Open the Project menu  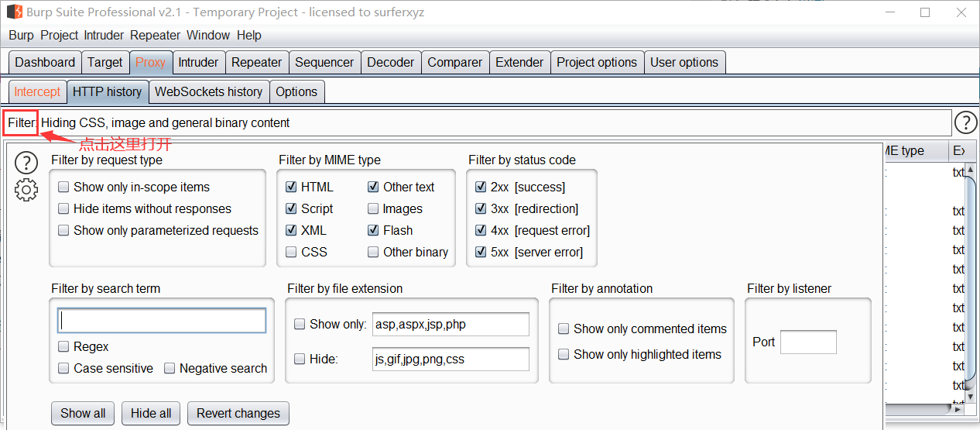pyautogui.click(x=60, y=36)
